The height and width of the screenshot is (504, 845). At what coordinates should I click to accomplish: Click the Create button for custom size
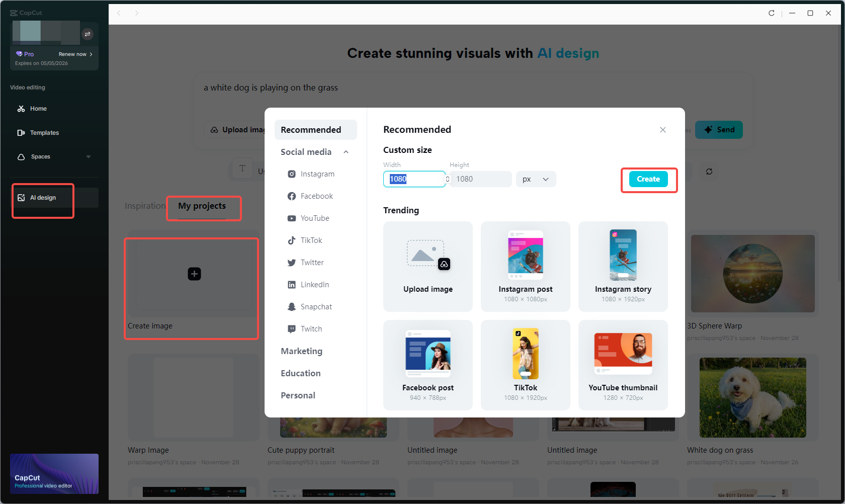tap(648, 179)
